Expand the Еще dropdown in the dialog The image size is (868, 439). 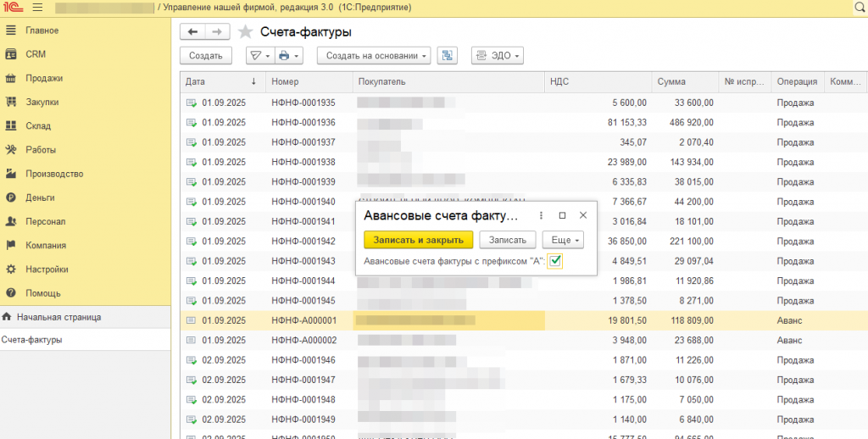coord(563,240)
